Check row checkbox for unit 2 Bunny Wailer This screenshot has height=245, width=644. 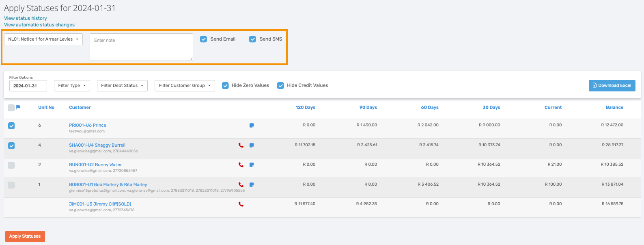coord(11,165)
